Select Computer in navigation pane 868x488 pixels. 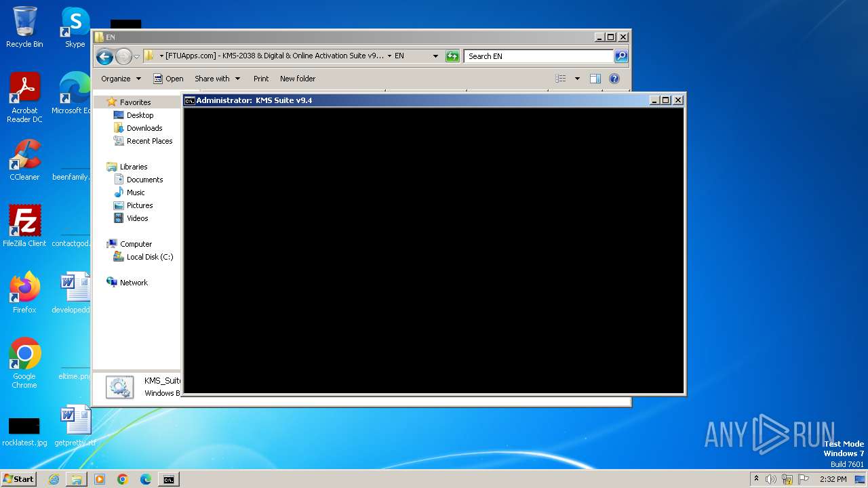(x=136, y=244)
